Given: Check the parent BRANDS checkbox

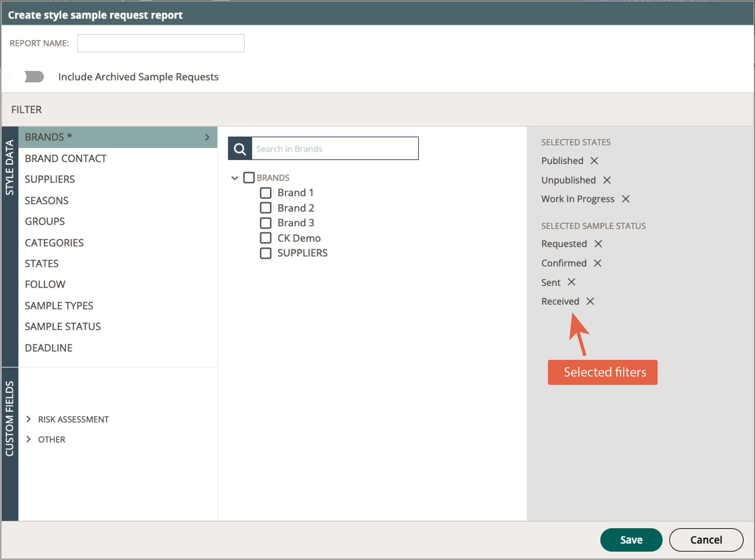Looking at the screenshot, I should pos(249,178).
